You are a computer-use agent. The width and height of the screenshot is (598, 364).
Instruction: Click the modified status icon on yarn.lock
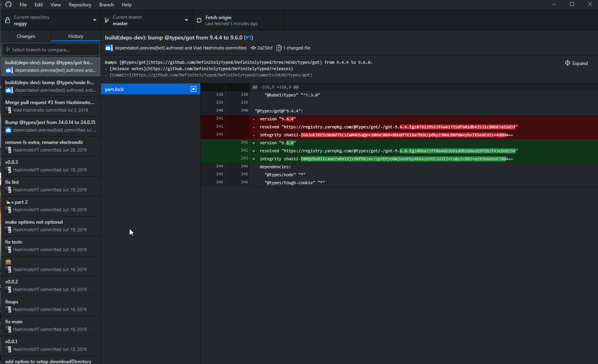[x=193, y=89]
